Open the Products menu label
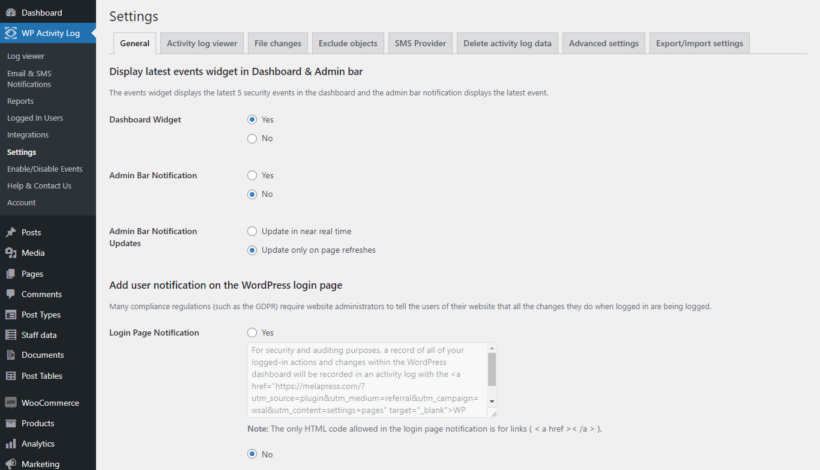The image size is (820, 470). click(38, 423)
